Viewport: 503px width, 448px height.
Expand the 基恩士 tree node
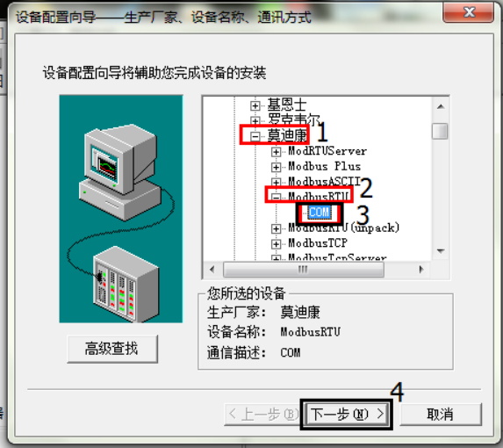click(x=255, y=105)
